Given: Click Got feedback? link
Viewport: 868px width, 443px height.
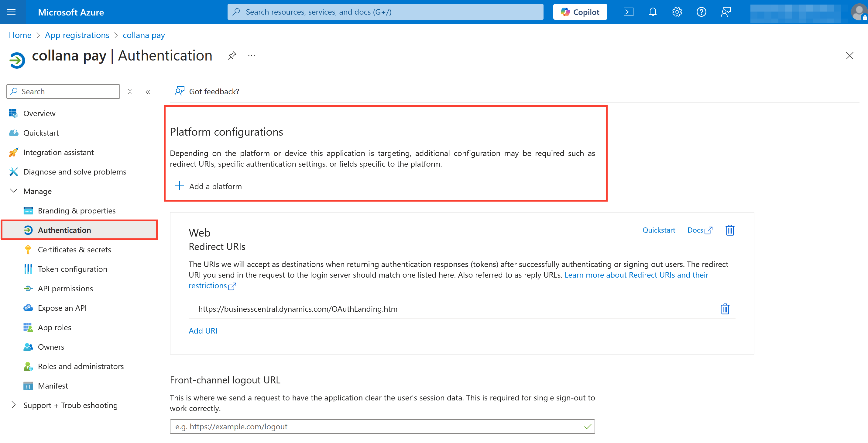Looking at the screenshot, I should [207, 91].
